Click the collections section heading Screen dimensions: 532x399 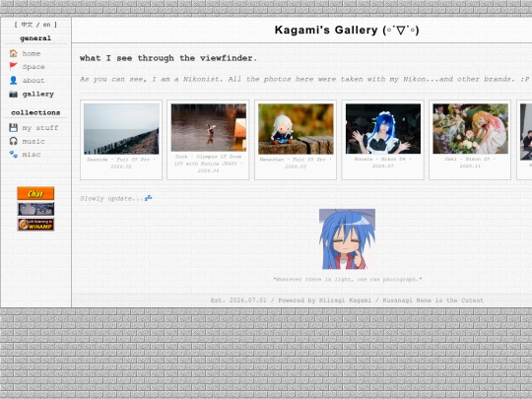tap(35, 112)
